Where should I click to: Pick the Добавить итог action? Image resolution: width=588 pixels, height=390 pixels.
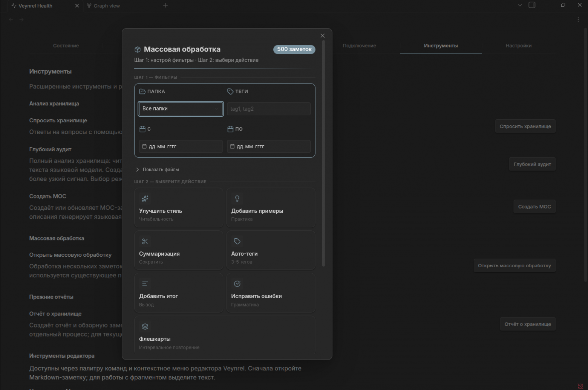click(179, 293)
